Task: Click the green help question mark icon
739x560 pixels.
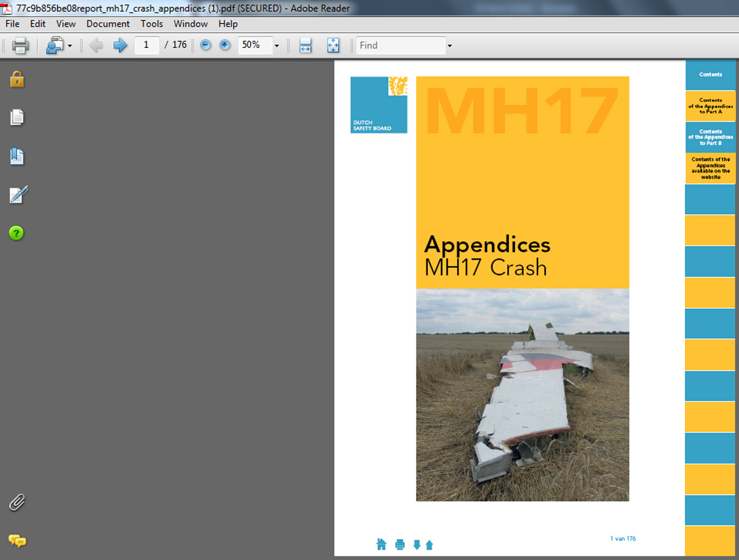Action: click(17, 233)
